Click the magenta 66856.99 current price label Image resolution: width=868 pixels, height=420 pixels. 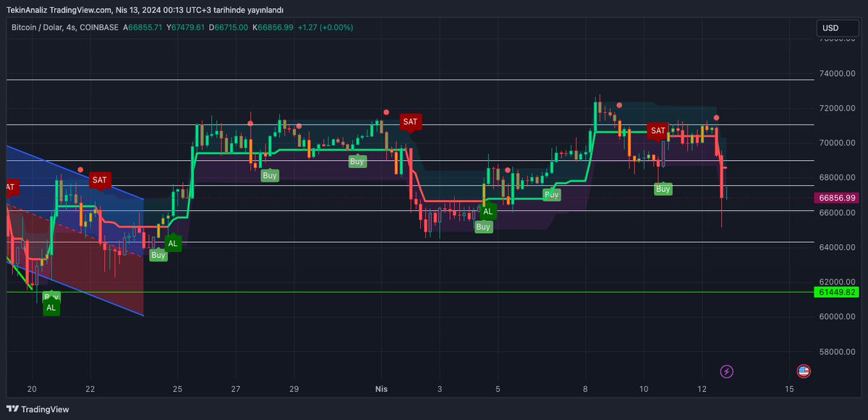tap(837, 198)
